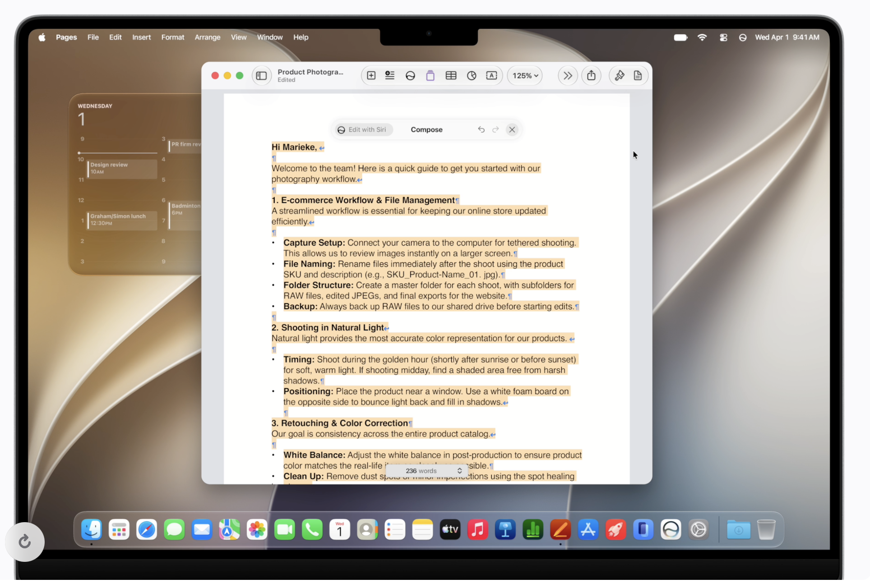Screen dimensions: 870x588
Task: Open Contacts from the Dock
Action: (x=367, y=529)
